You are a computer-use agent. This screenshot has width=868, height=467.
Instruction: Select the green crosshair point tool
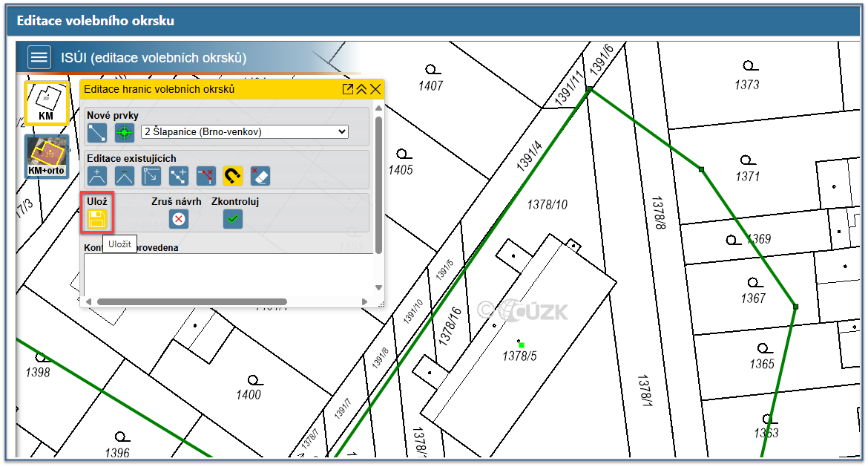tap(124, 133)
